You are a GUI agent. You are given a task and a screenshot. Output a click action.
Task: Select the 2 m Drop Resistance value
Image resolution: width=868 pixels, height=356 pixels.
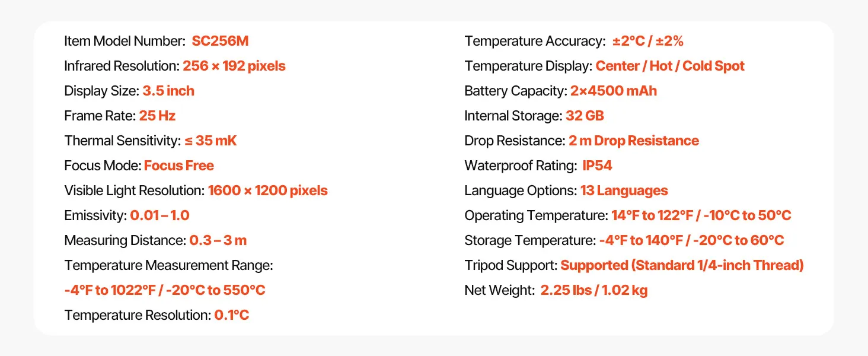tap(634, 141)
